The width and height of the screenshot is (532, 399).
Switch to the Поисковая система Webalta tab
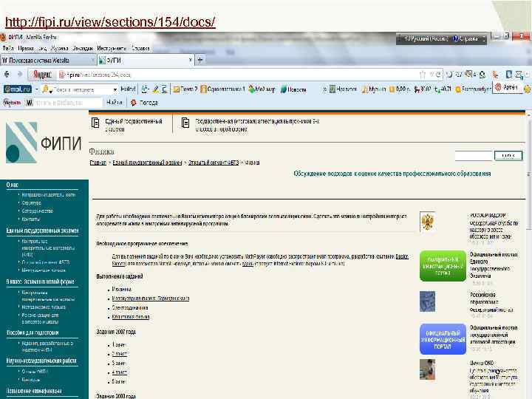47,61
